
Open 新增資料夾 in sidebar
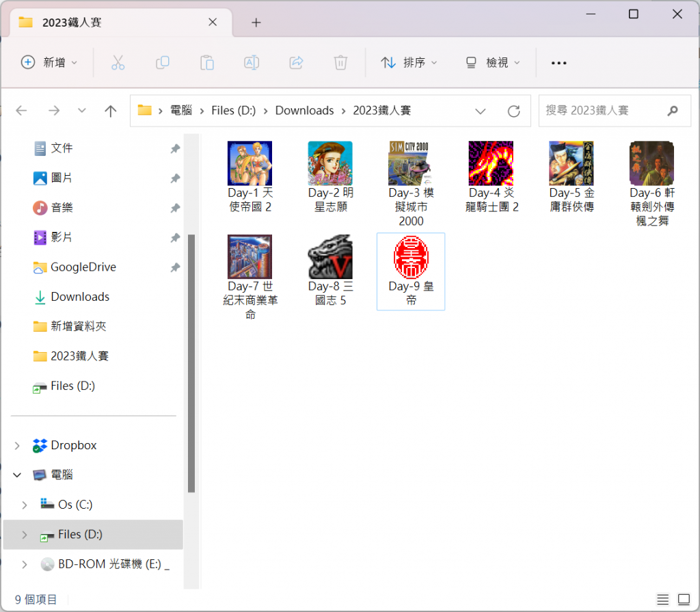point(70,326)
